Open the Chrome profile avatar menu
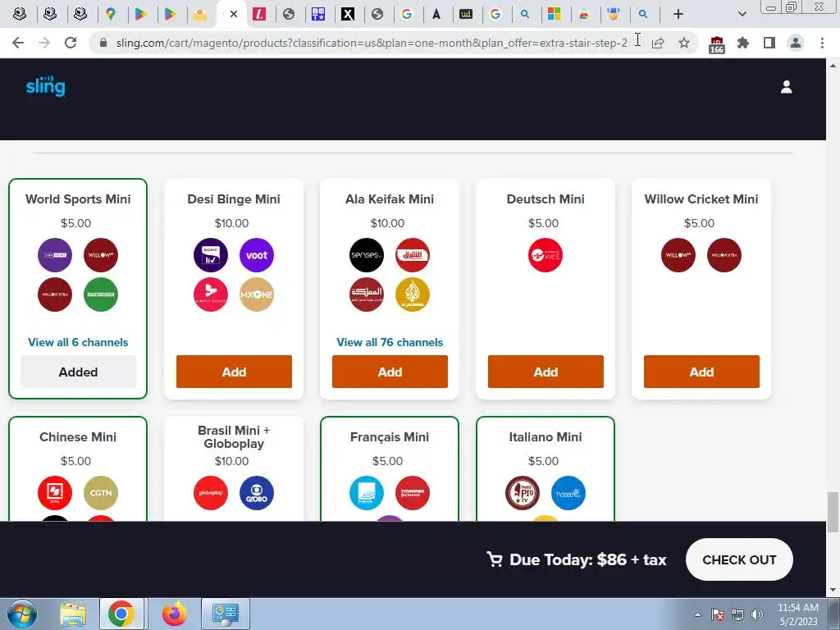Viewport: 840px width, 630px height. [796, 43]
